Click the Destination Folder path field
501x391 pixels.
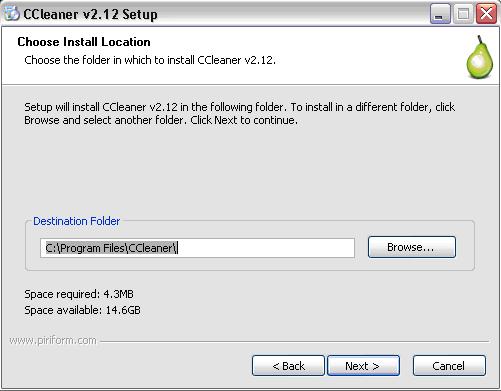click(x=197, y=248)
